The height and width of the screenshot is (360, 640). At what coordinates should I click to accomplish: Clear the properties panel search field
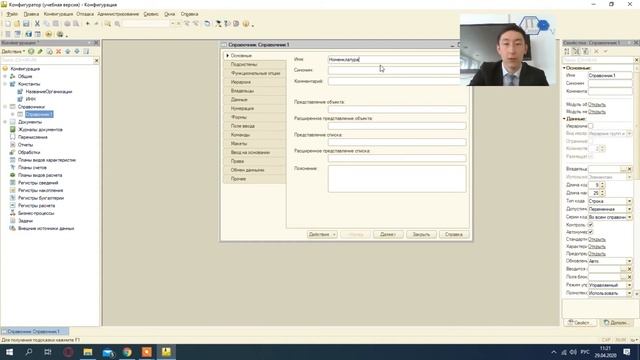pyautogui.click(x=636, y=60)
